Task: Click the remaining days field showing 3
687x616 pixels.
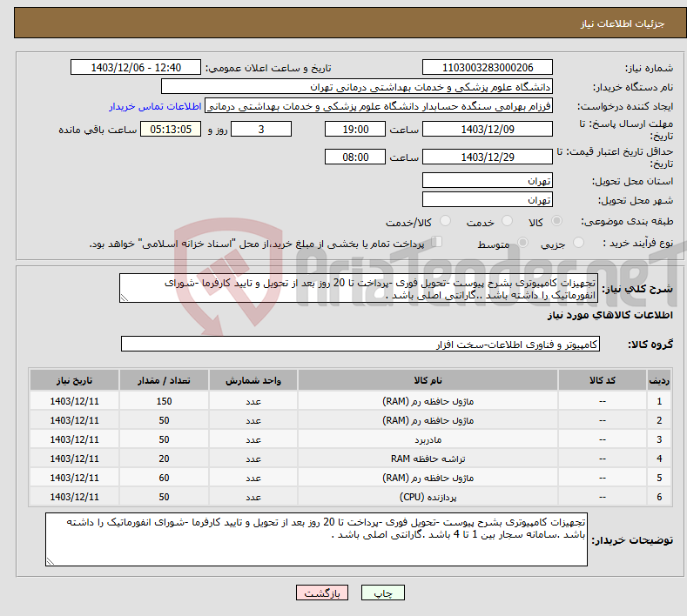Action: click(x=261, y=129)
